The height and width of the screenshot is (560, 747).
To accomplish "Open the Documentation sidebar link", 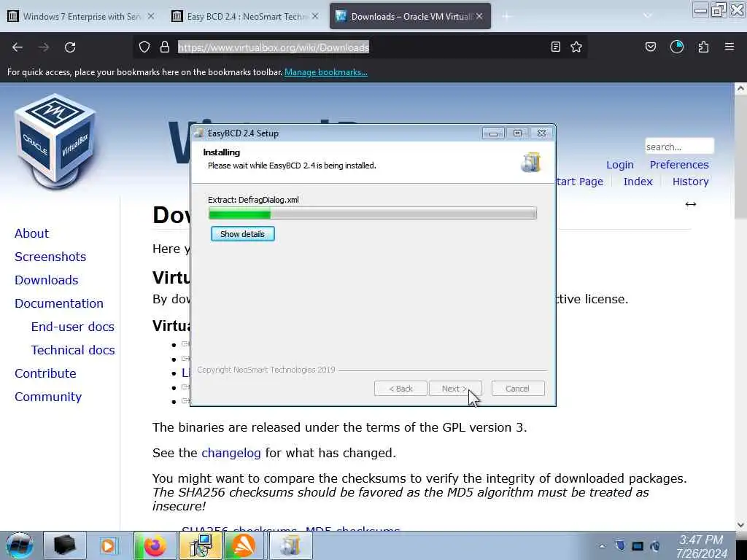I will click(x=58, y=303).
